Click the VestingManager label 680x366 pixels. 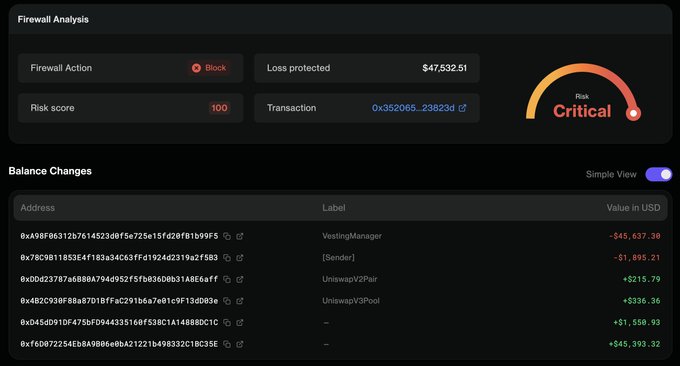352,236
